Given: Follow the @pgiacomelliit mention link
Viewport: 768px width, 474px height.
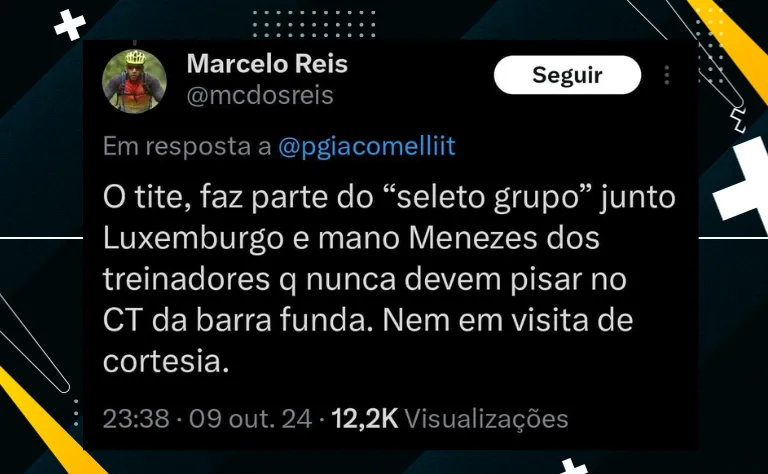Looking at the screenshot, I should (x=367, y=146).
